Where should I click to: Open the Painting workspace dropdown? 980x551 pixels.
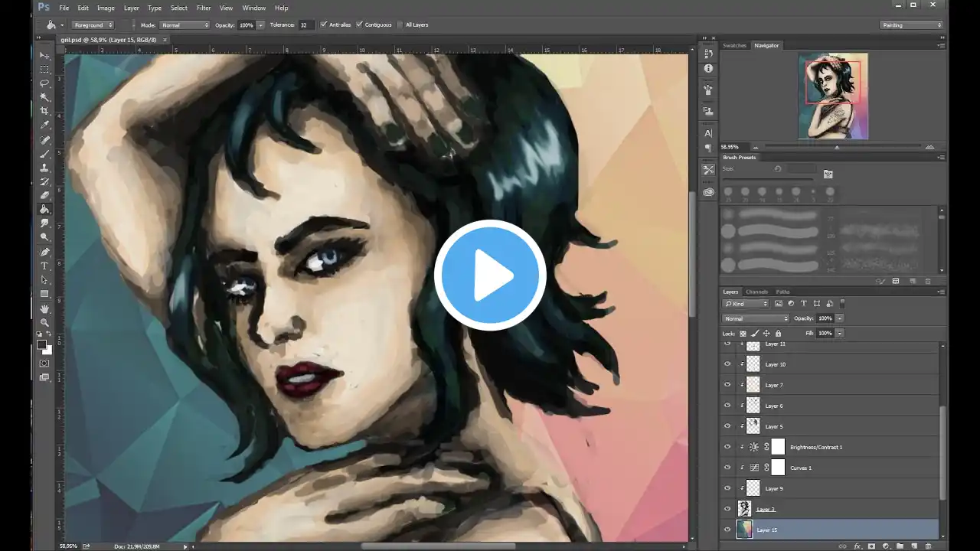click(911, 24)
